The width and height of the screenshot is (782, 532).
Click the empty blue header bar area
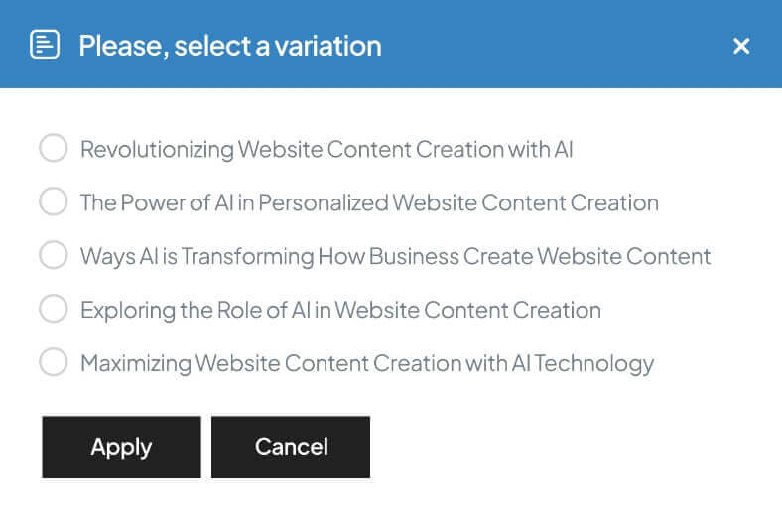556,46
